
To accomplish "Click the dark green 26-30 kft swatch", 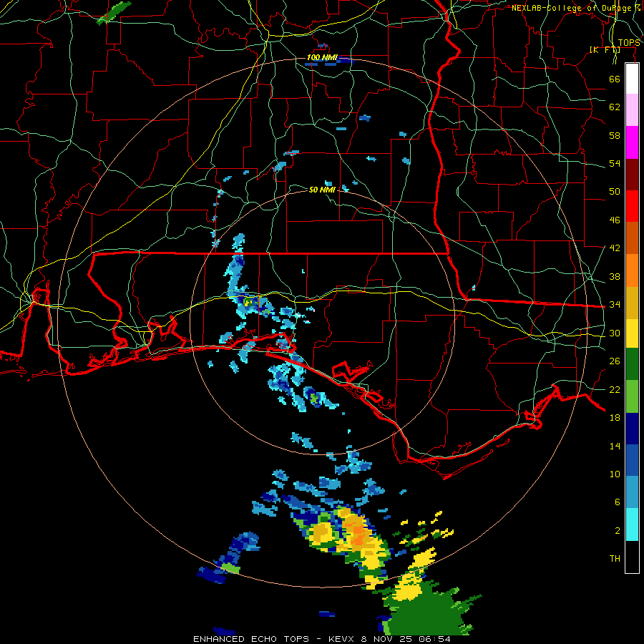I will (632, 364).
